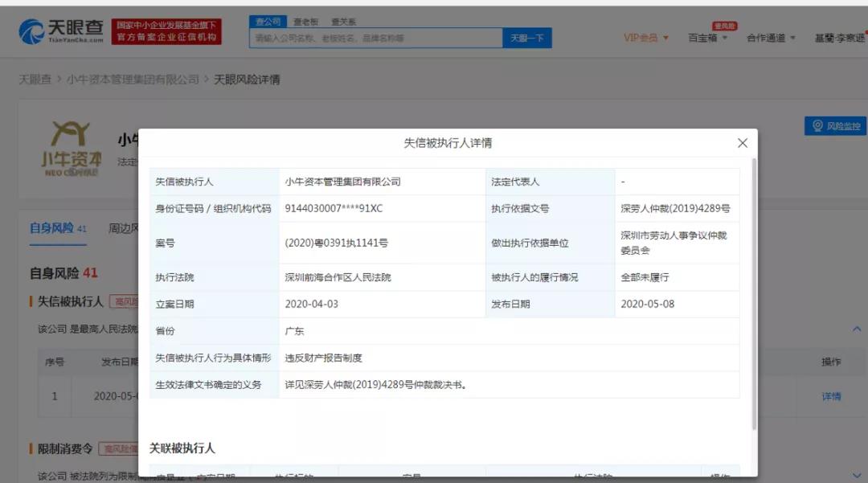Image resolution: width=868 pixels, height=483 pixels.
Task: Select the 查关系 search tab
Action: (x=343, y=22)
